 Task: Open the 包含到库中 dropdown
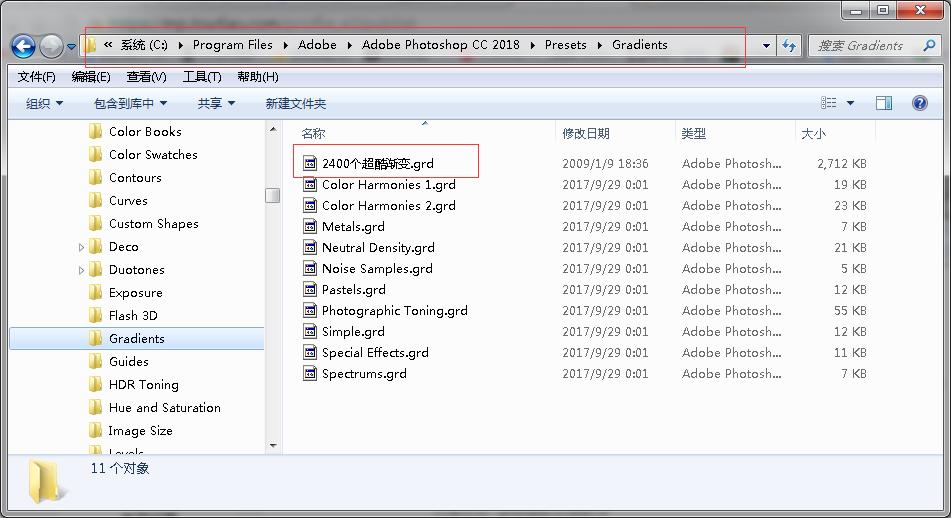pos(130,104)
